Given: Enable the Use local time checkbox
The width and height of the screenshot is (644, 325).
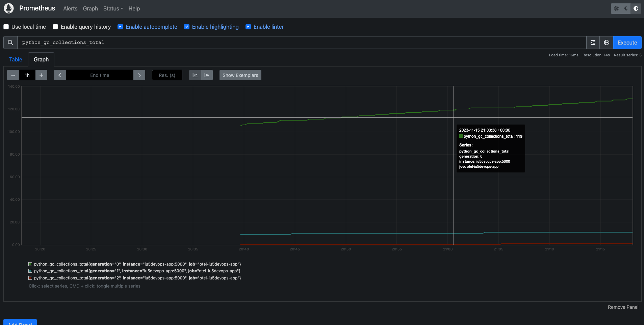Looking at the screenshot, I should pyautogui.click(x=6, y=27).
